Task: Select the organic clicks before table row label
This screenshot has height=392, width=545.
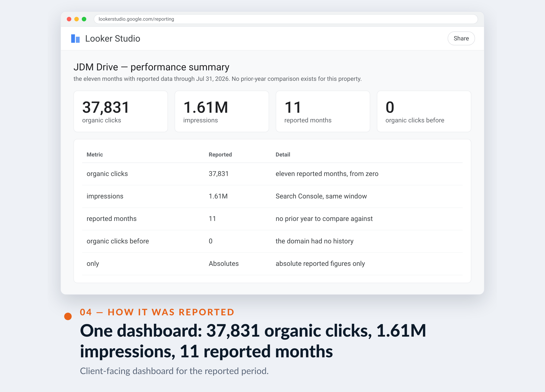Action: pos(118,241)
